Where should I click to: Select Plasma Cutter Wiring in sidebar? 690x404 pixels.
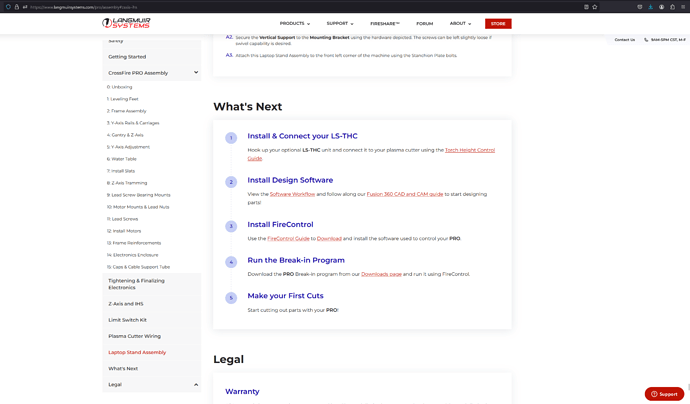click(134, 336)
